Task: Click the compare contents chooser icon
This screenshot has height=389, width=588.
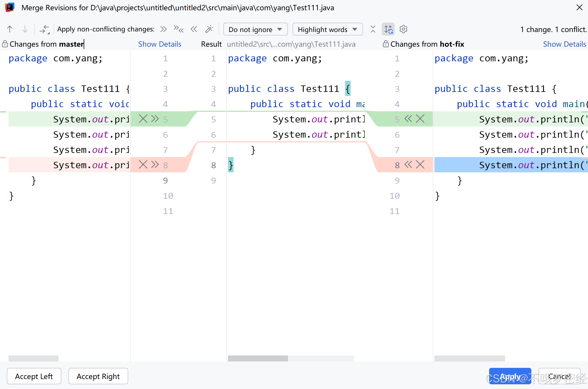Action: click(45, 29)
